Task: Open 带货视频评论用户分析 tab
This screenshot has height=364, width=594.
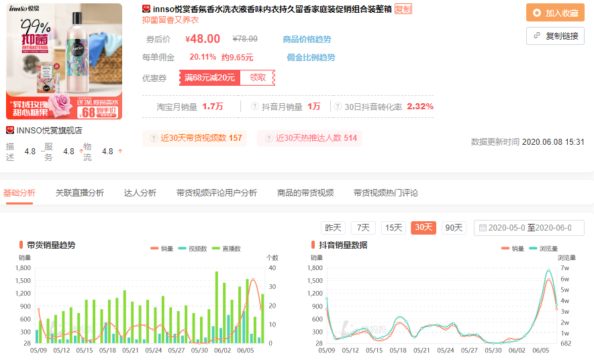Action: coord(217,193)
